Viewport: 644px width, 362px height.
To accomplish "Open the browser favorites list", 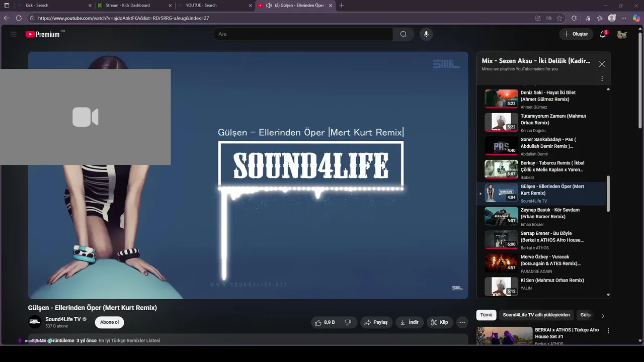I will click(x=600, y=18).
